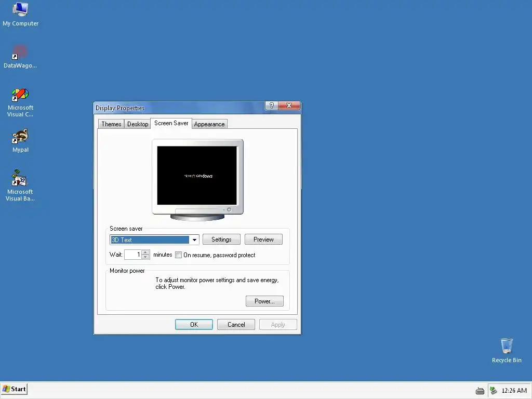This screenshot has width=532, height=399.
Task: Click the keyboard icon in system tray
Action: (480, 391)
